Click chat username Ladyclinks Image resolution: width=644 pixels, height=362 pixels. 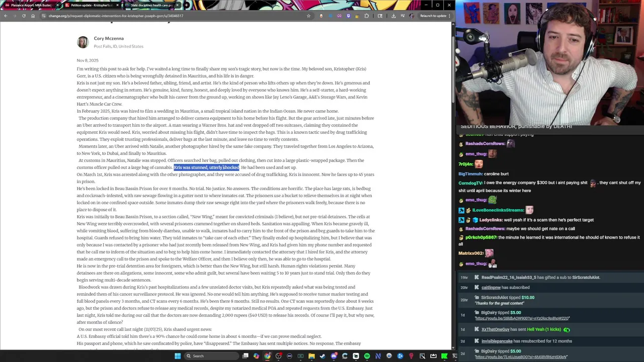[x=491, y=220]
